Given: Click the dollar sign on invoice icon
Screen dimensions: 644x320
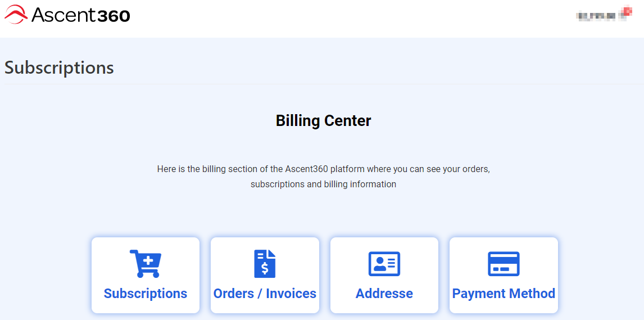Looking at the screenshot, I should click(265, 268).
